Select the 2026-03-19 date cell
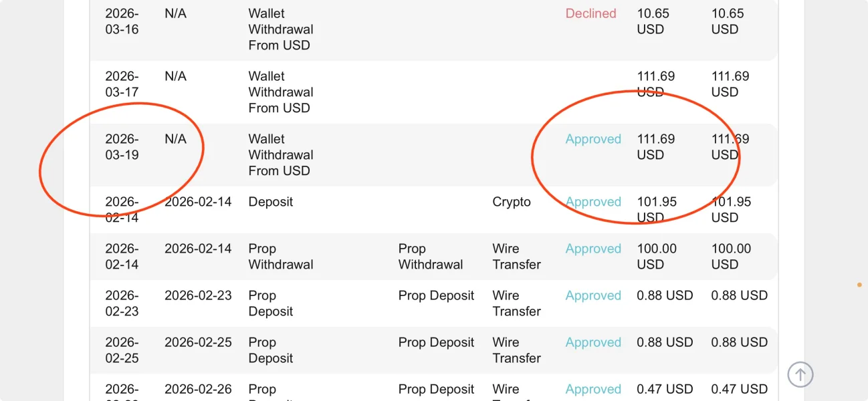 pos(122,147)
